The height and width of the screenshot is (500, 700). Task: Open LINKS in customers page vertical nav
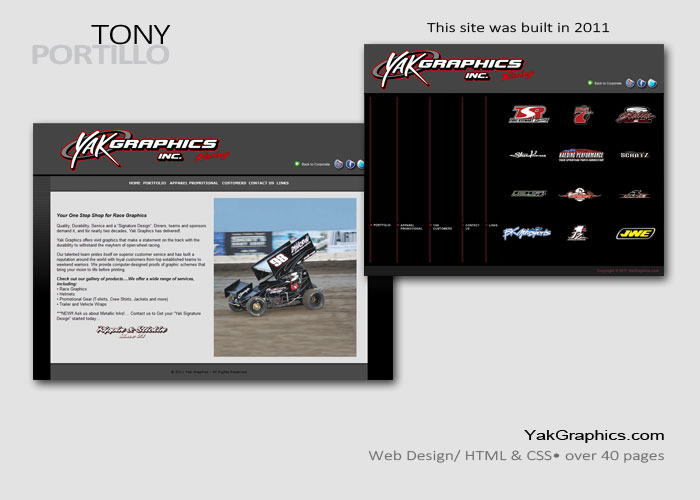pos(493,225)
